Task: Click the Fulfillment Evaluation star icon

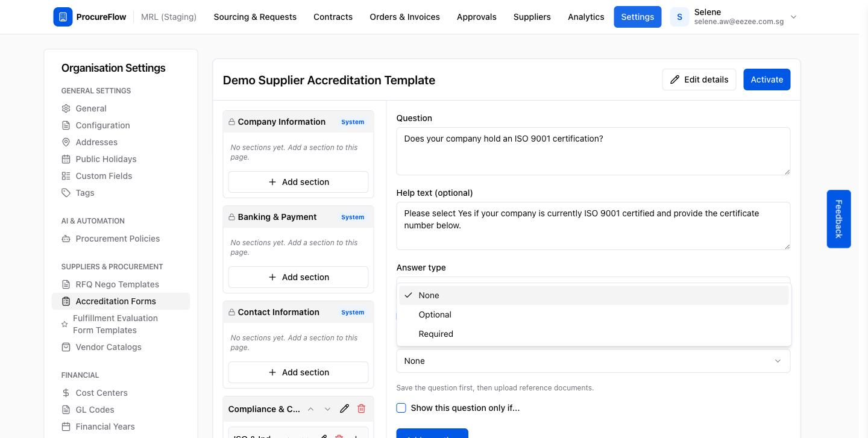Action: pos(64,324)
